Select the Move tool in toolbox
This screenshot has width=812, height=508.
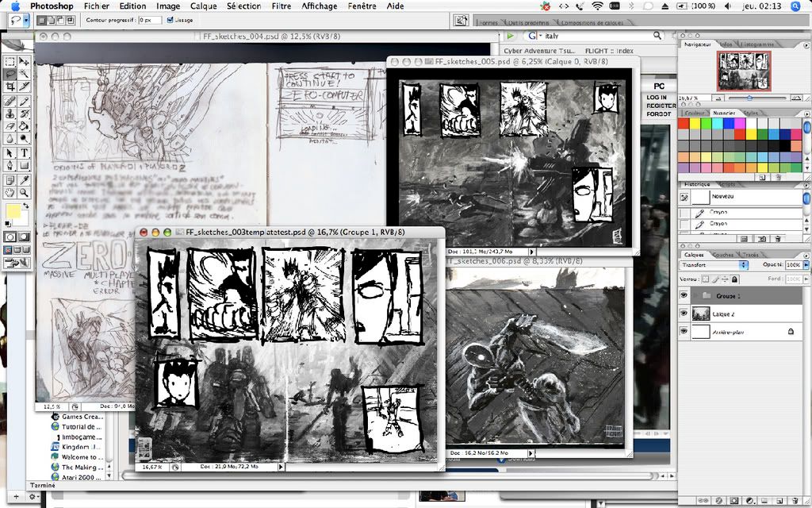[24, 62]
